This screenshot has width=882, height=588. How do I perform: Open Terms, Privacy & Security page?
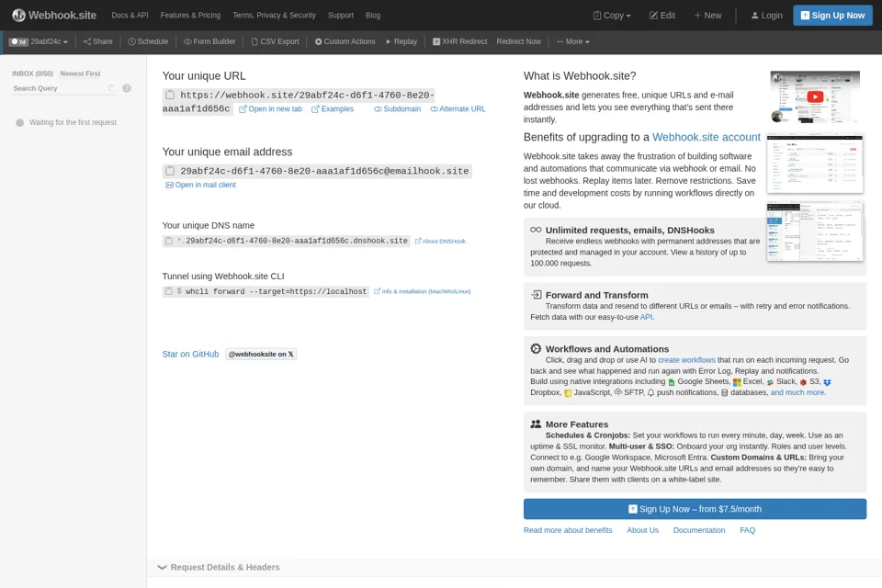[x=274, y=16]
